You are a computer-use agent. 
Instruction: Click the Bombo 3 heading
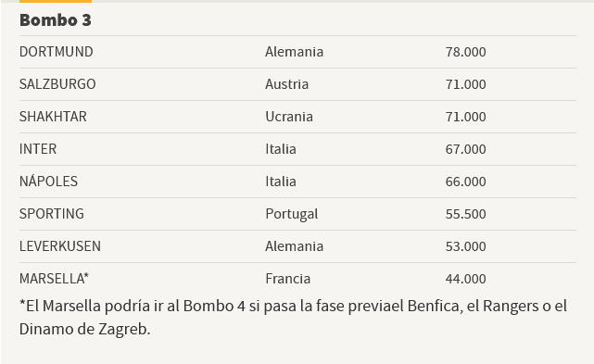pyautogui.click(x=56, y=20)
